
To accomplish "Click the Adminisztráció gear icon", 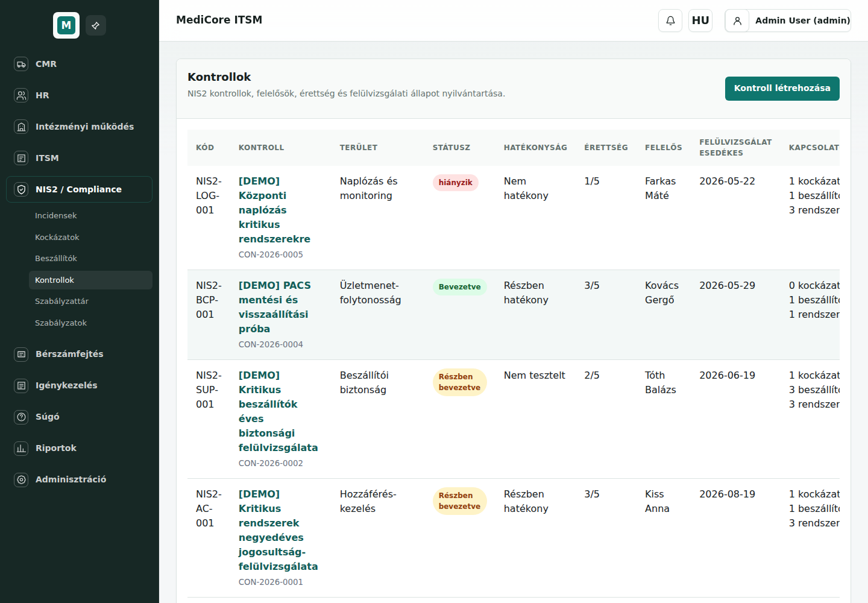I will (x=21, y=479).
